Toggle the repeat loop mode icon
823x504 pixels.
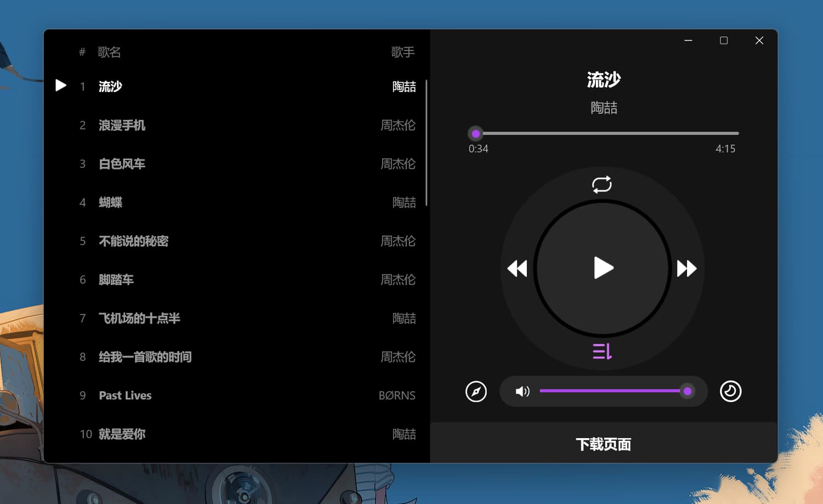point(602,184)
